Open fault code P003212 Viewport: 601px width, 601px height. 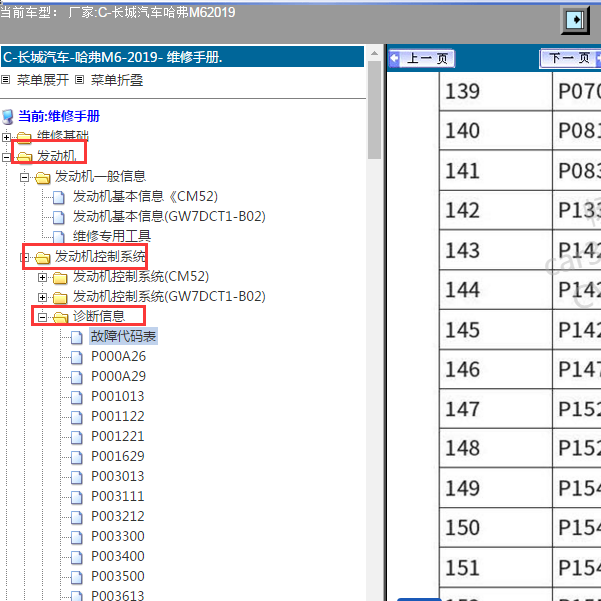pos(118,516)
